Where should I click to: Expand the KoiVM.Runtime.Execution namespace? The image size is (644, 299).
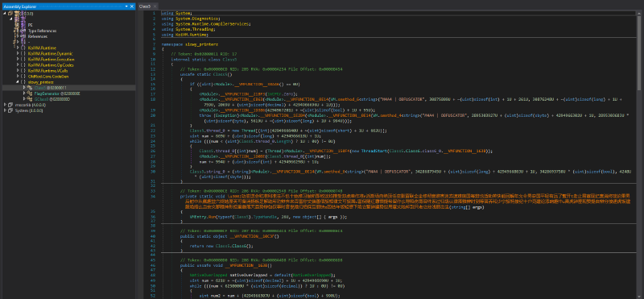click(18, 60)
